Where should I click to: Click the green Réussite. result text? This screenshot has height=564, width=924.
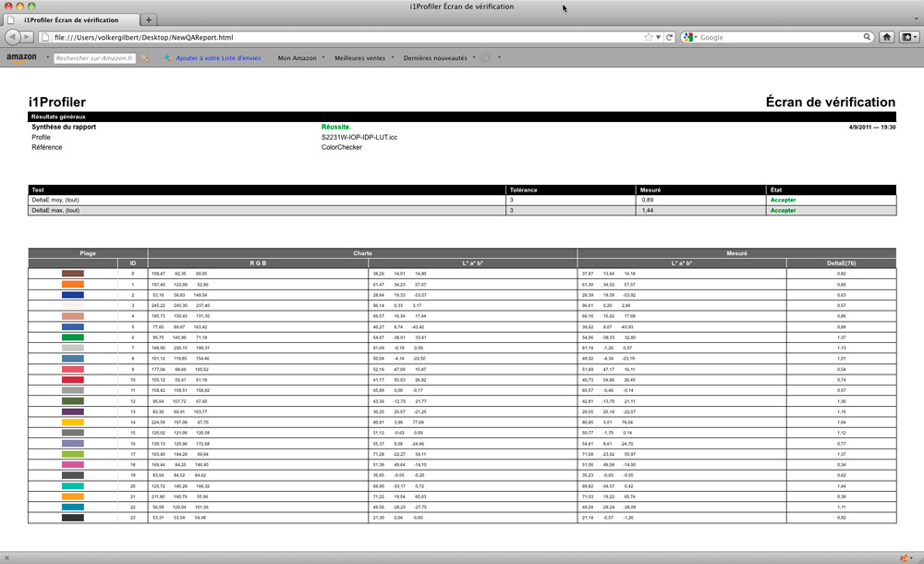[x=336, y=127]
